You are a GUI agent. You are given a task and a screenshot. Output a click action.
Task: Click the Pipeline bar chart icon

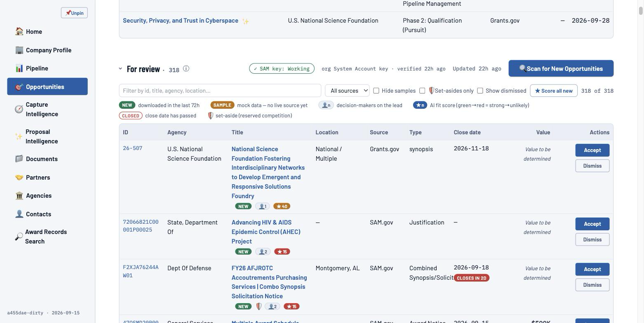[19, 68]
